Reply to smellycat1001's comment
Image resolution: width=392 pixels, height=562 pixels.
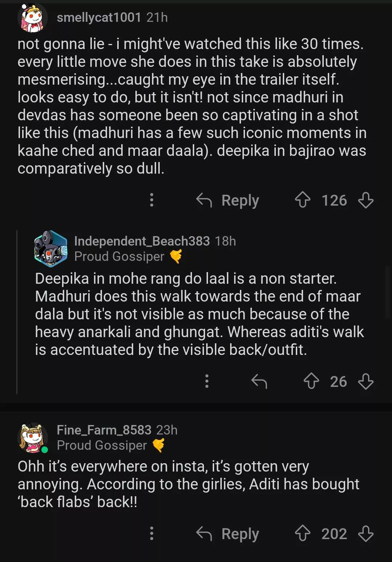pos(228,200)
